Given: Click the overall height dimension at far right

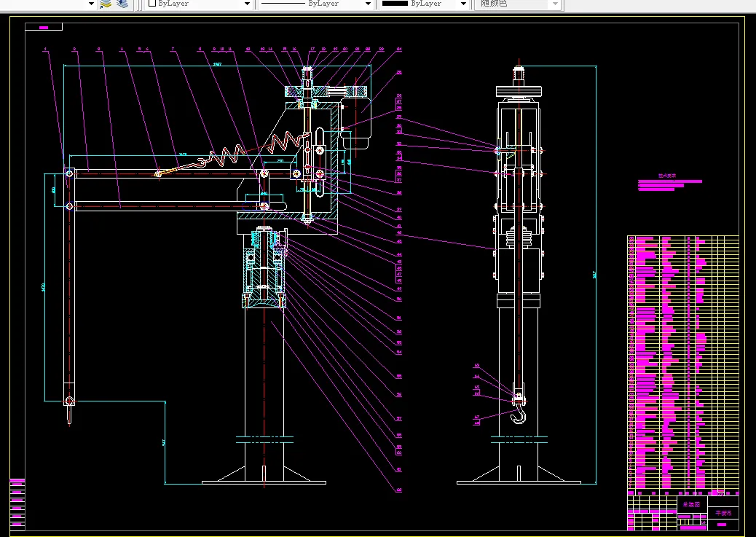Looking at the screenshot, I should click(x=594, y=275).
